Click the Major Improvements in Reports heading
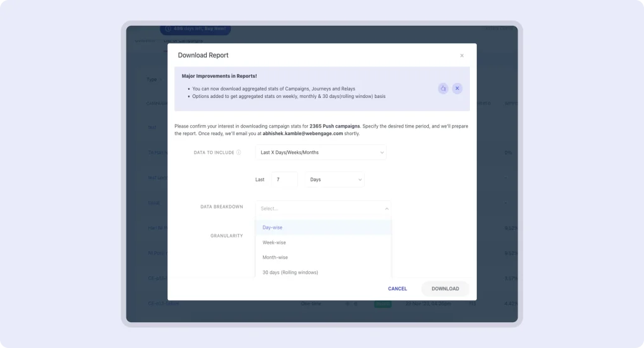 219,76
